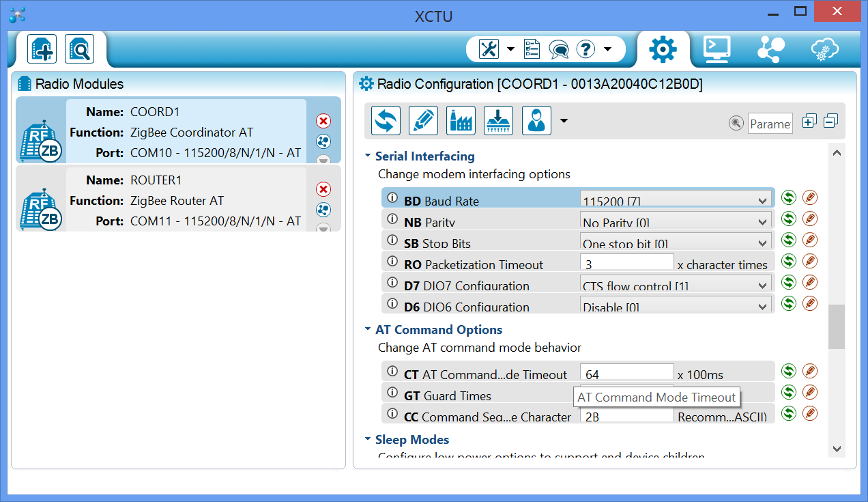Load factory default settings icon
868x502 pixels.
tap(461, 121)
